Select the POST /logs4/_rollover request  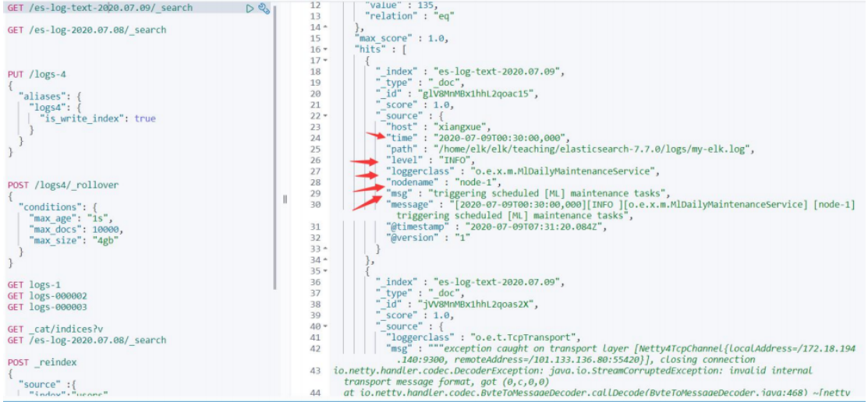click(x=63, y=185)
